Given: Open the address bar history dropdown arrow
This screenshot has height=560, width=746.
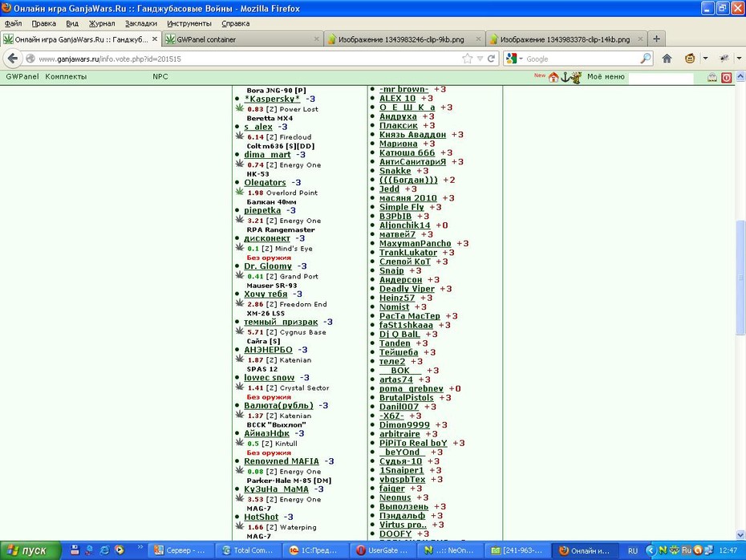Looking at the screenshot, I should pyautogui.click(x=480, y=59).
